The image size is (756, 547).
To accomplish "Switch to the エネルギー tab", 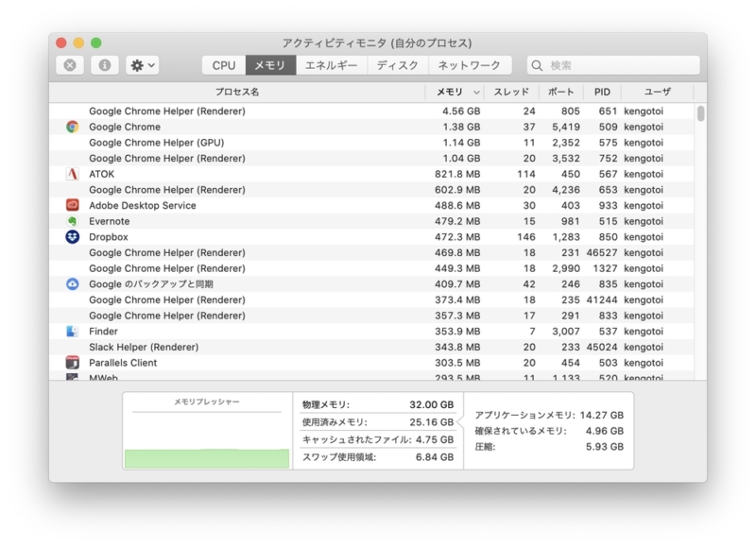I will (x=332, y=65).
